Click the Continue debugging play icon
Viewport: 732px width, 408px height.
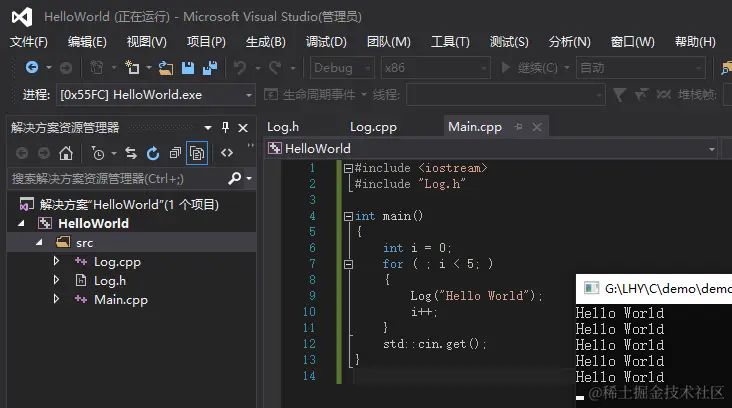pyautogui.click(x=505, y=68)
